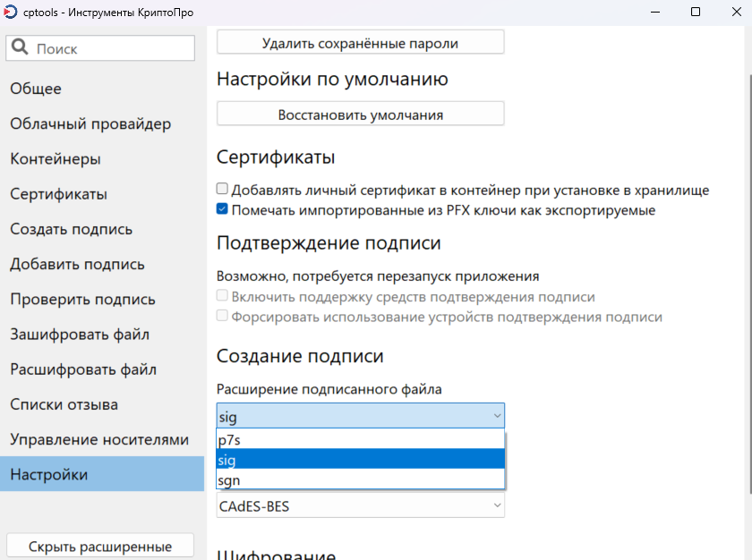Click the Скрыть расширенные button
This screenshot has width=752, height=560.
pos(100,546)
